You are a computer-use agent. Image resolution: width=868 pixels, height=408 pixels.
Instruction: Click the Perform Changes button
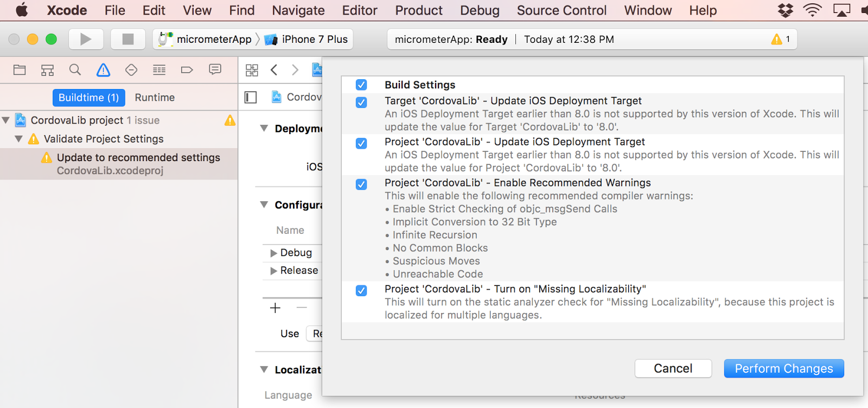point(783,368)
